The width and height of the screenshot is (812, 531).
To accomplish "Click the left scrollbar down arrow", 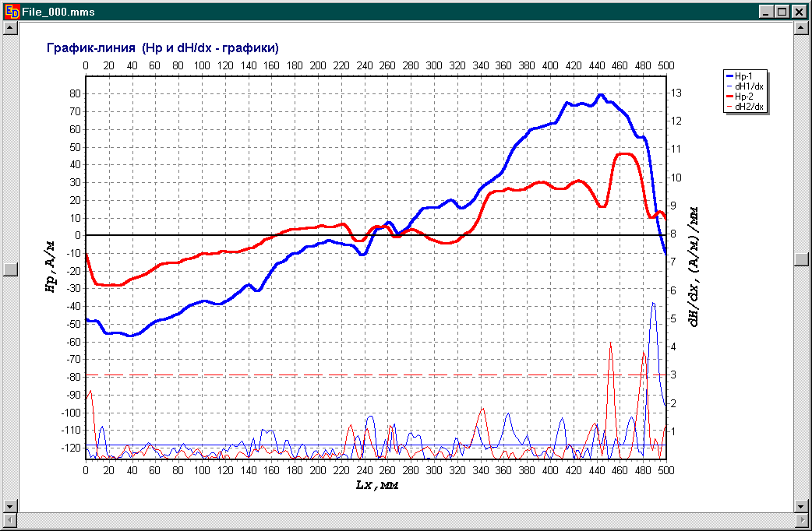I will coord(10,506).
